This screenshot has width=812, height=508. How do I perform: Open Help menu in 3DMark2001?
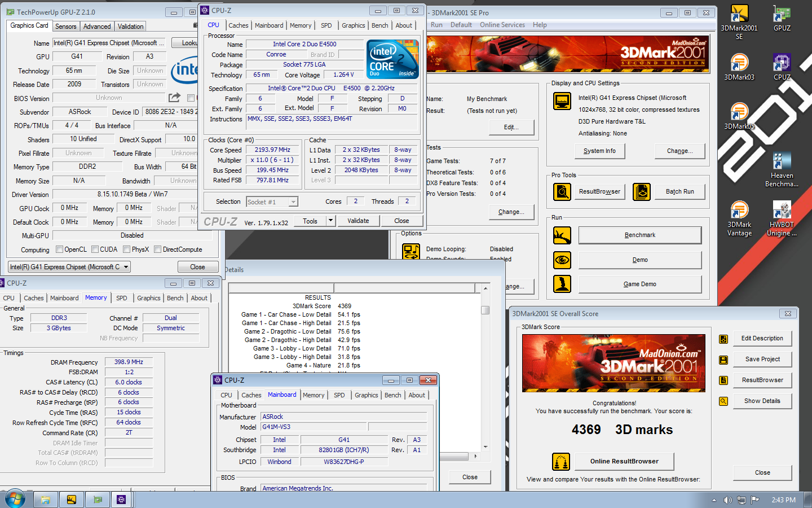(x=540, y=25)
